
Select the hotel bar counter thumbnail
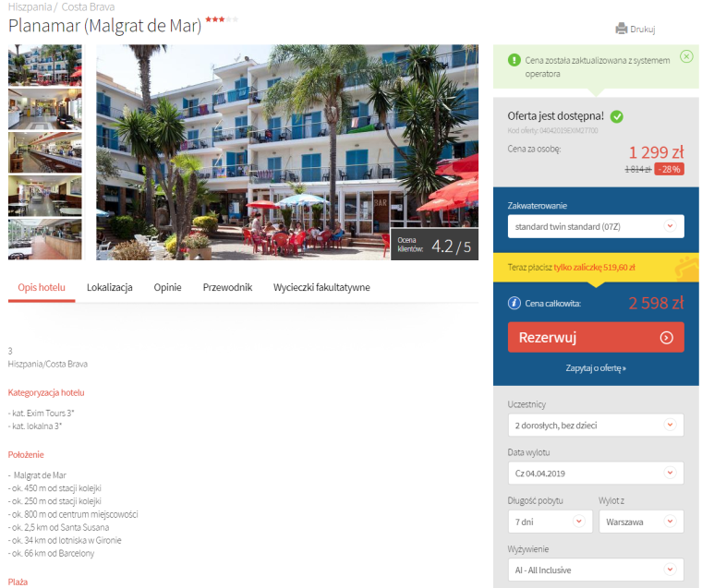coord(44,152)
